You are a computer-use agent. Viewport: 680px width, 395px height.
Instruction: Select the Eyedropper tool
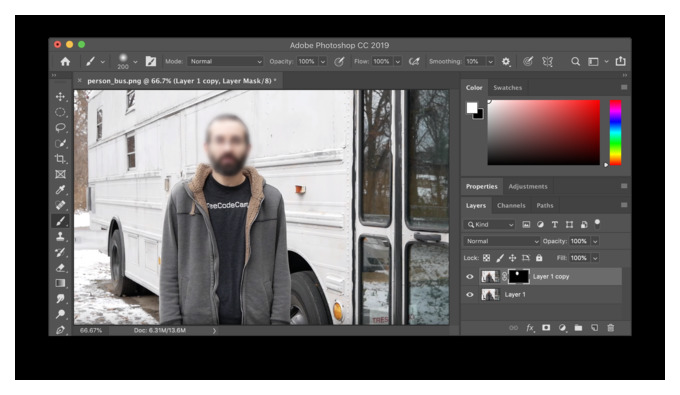[x=60, y=190]
